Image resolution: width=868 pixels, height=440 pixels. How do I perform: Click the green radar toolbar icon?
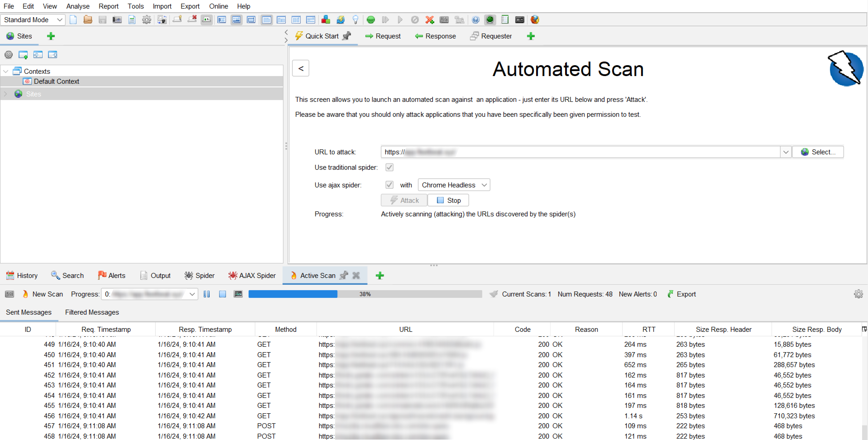coord(490,20)
